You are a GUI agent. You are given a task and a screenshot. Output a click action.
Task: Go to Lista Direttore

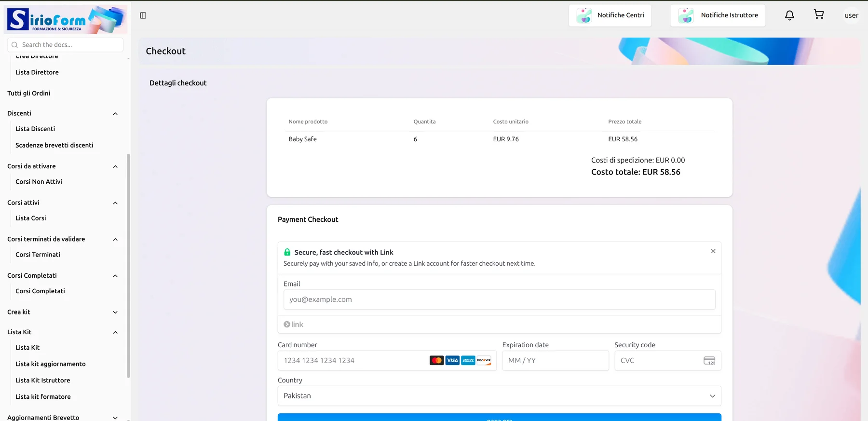tap(37, 72)
